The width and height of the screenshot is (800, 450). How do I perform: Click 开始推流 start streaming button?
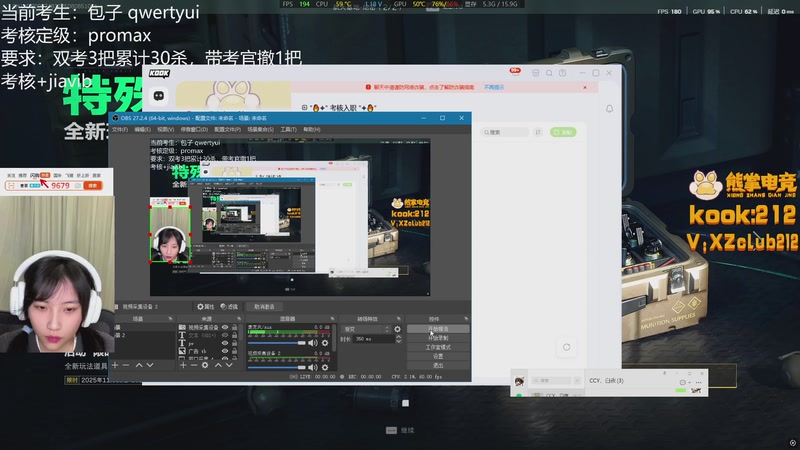438,329
